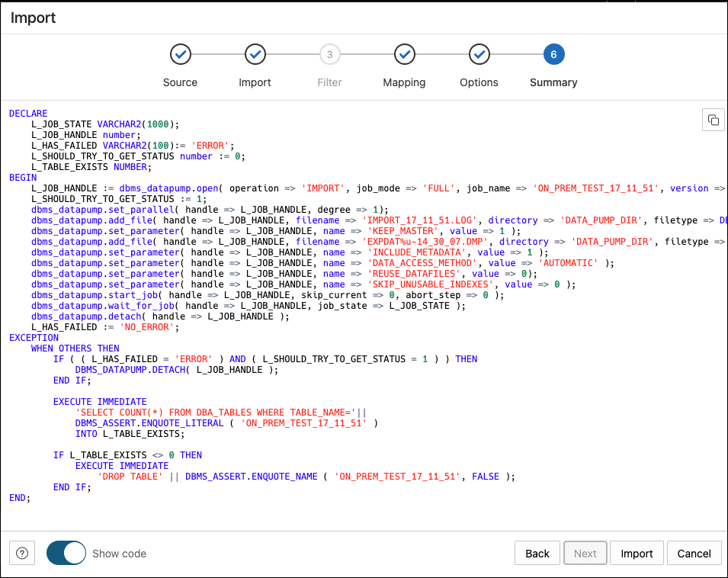Toggle off the Show code switch

[66, 553]
